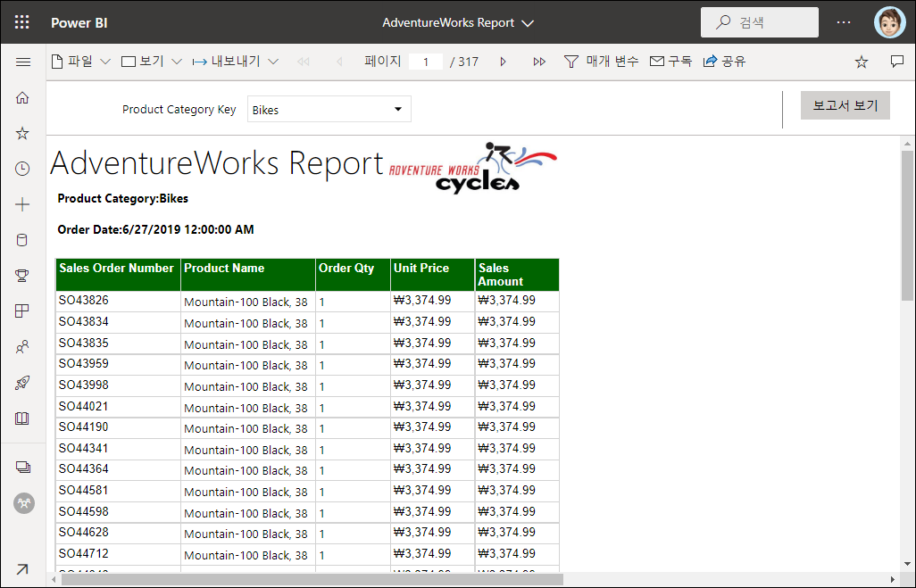The image size is (916, 588).
Task: Open Learn book icon in sidebar
Action: [22, 418]
